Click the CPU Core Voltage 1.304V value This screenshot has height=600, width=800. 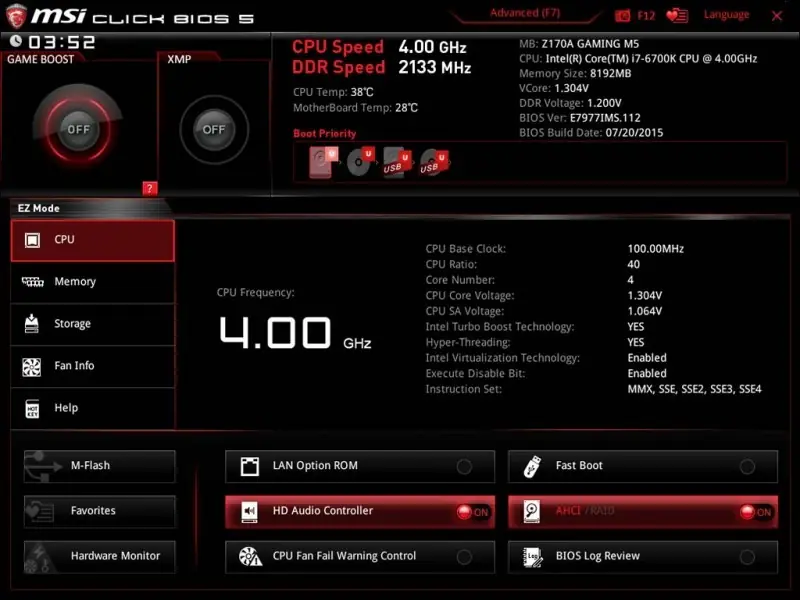[x=645, y=295]
